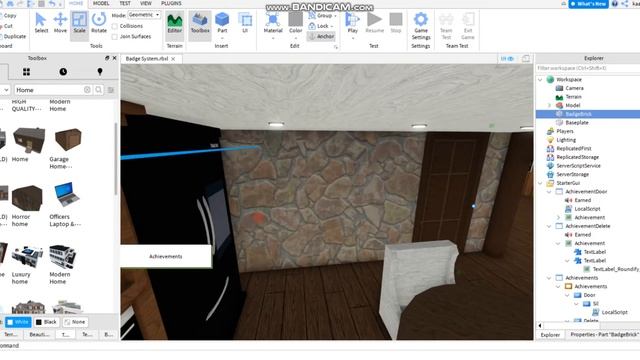Screen dimensions: 640x360
Task: Clear the Toolbox search text
Action: 87,90
